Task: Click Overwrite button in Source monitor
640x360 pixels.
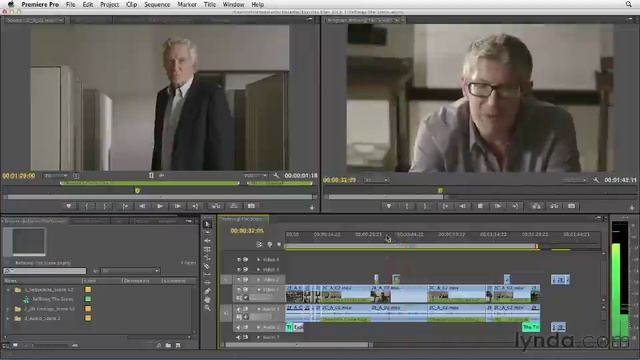Action: coord(233,206)
